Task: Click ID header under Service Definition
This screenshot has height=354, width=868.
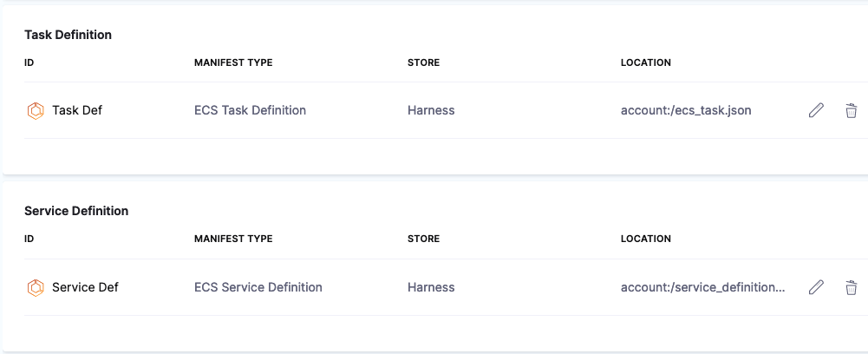Action: pyautogui.click(x=29, y=239)
